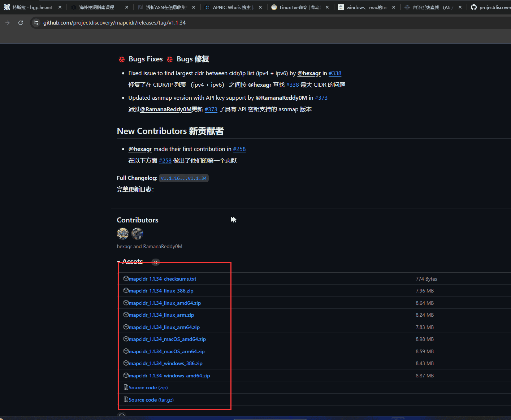
Task: Click the forward navigation arrow
Action: point(8,23)
